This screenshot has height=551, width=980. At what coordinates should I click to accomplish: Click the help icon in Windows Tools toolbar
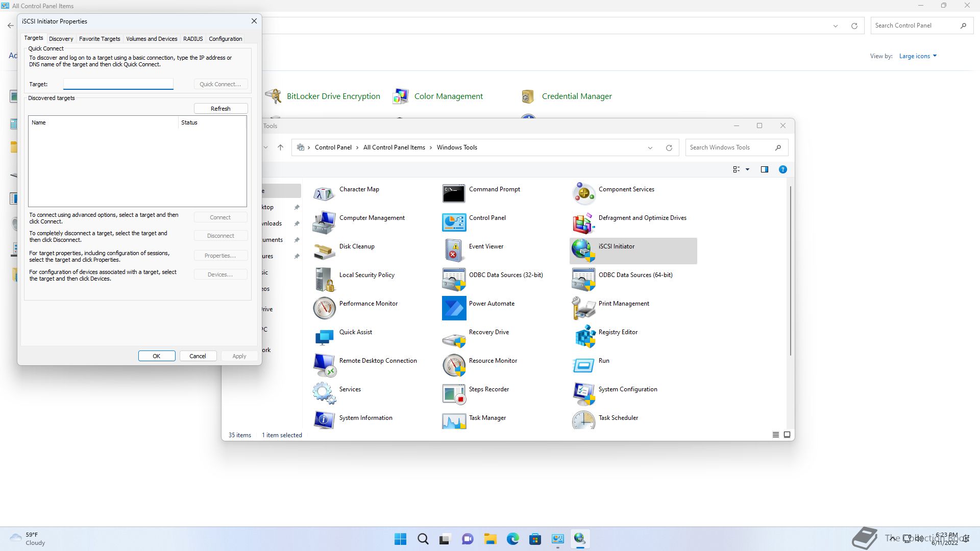point(782,169)
